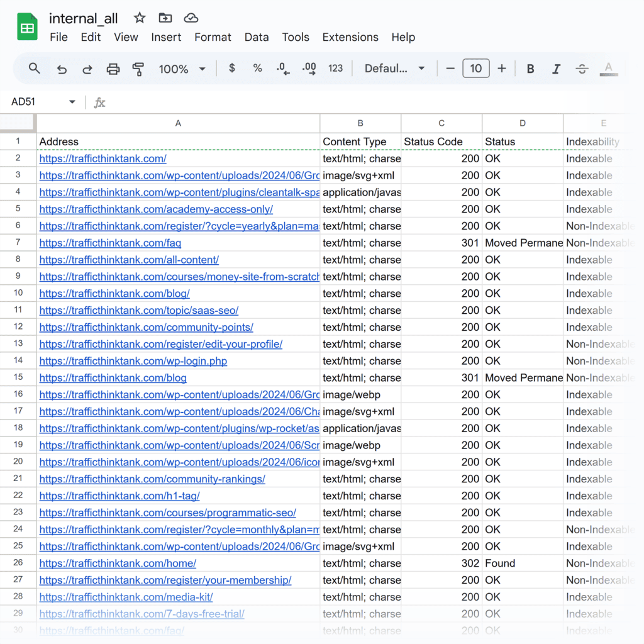Select the paint format tool
This screenshot has width=644, height=644.
pos(138,68)
